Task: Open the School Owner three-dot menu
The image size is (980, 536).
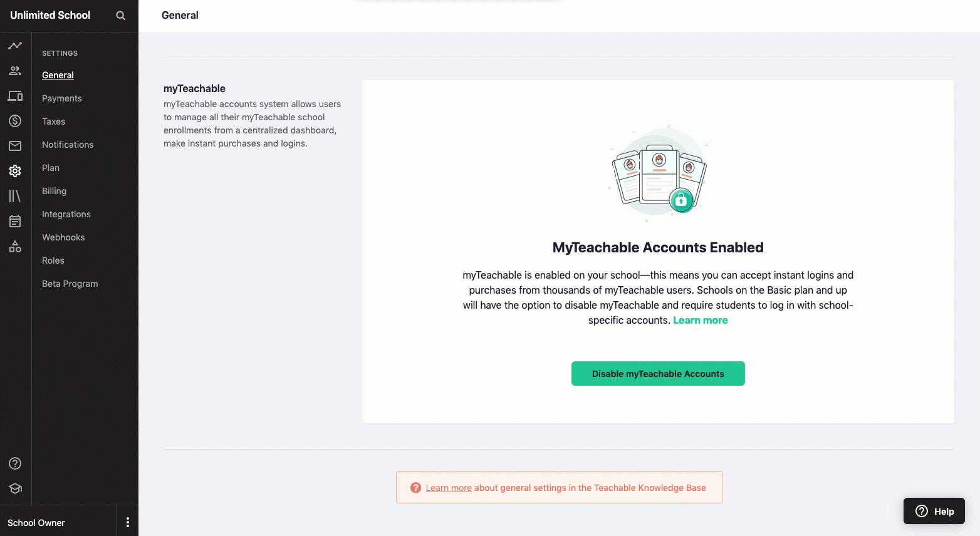Action: tap(128, 522)
